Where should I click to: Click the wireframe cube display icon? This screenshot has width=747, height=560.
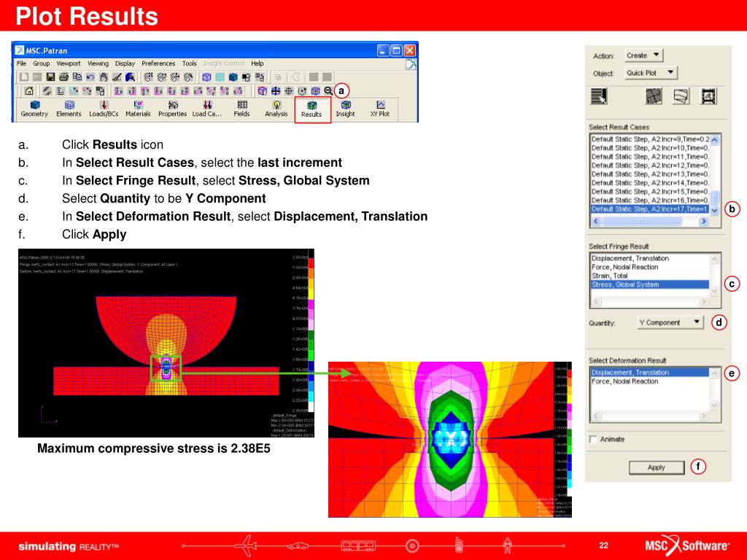(206, 77)
